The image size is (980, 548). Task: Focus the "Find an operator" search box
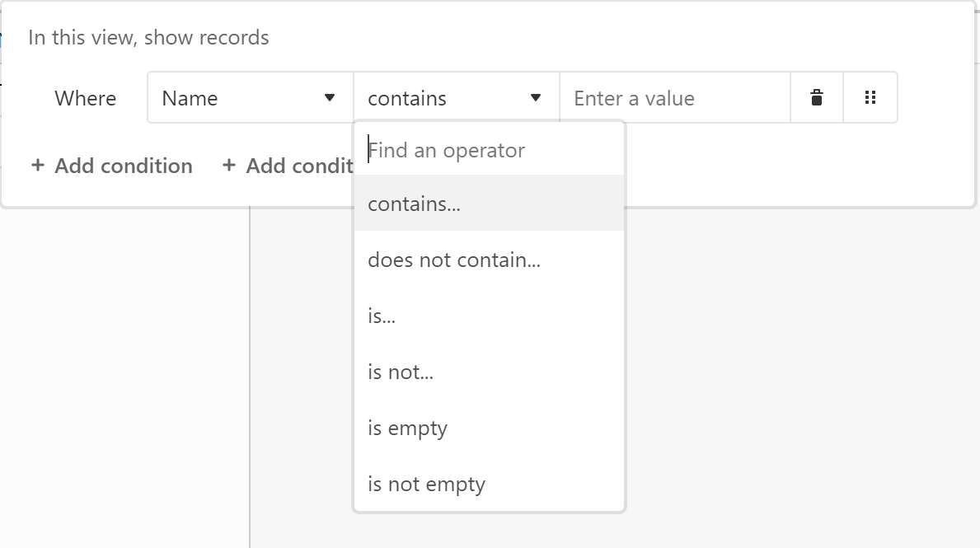489,150
